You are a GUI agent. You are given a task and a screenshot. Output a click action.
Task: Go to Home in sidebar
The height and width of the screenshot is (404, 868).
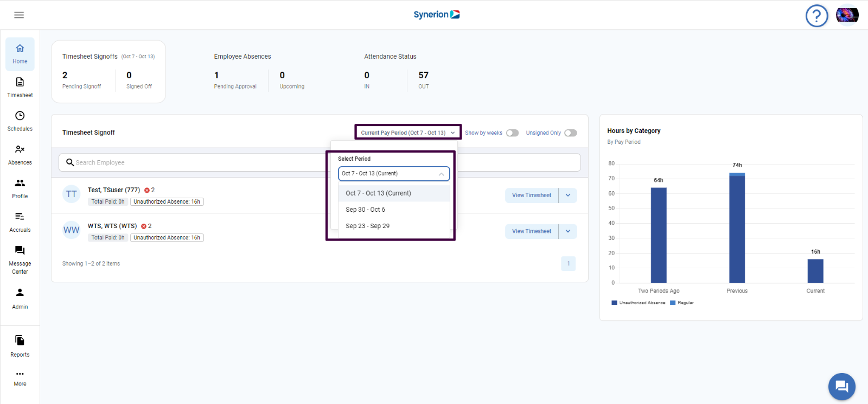(x=20, y=54)
